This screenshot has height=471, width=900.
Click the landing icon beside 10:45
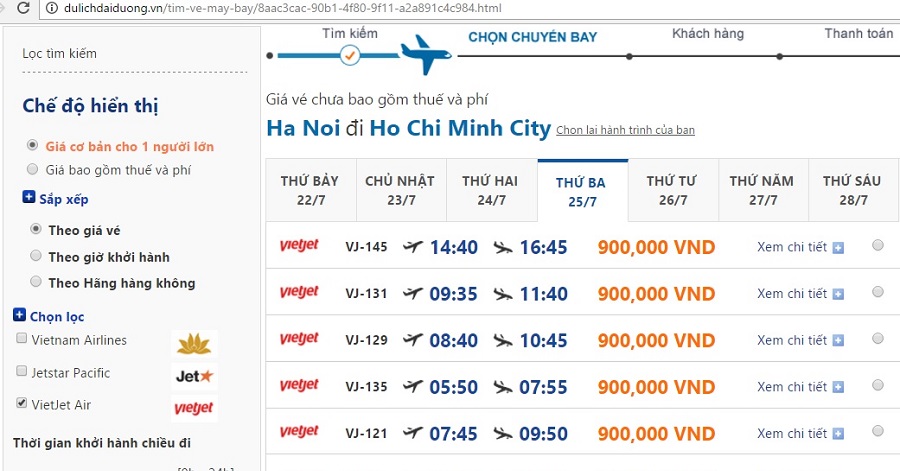502,340
